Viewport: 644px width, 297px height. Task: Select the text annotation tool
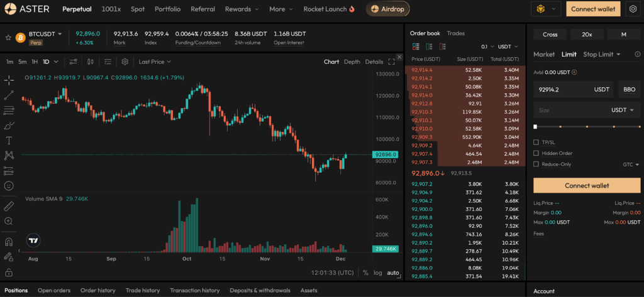coord(9,141)
